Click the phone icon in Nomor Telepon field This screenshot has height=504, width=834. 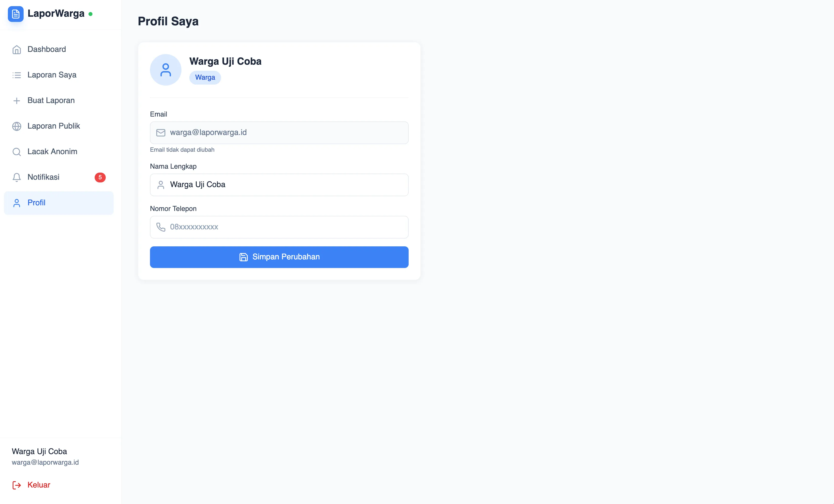[x=161, y=227]
